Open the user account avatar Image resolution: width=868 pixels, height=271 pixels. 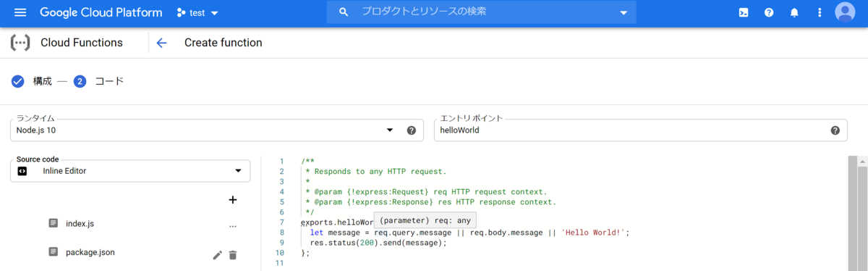tap(845, 12)
